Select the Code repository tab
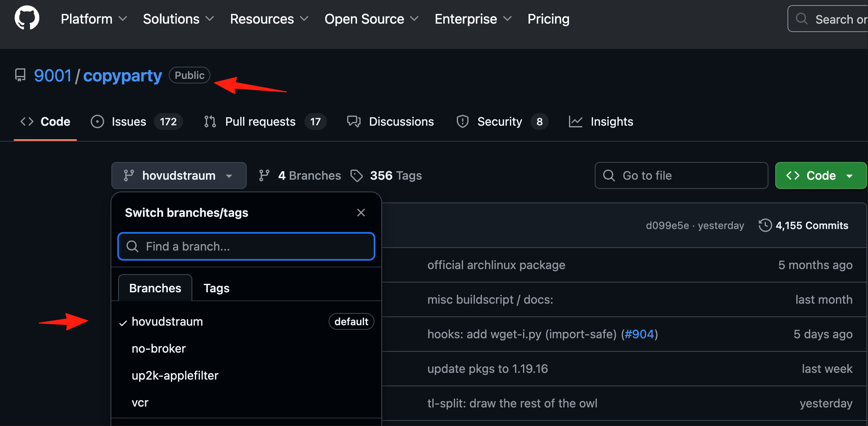Viewport: 868px width, 426px height. click(45, 121)
